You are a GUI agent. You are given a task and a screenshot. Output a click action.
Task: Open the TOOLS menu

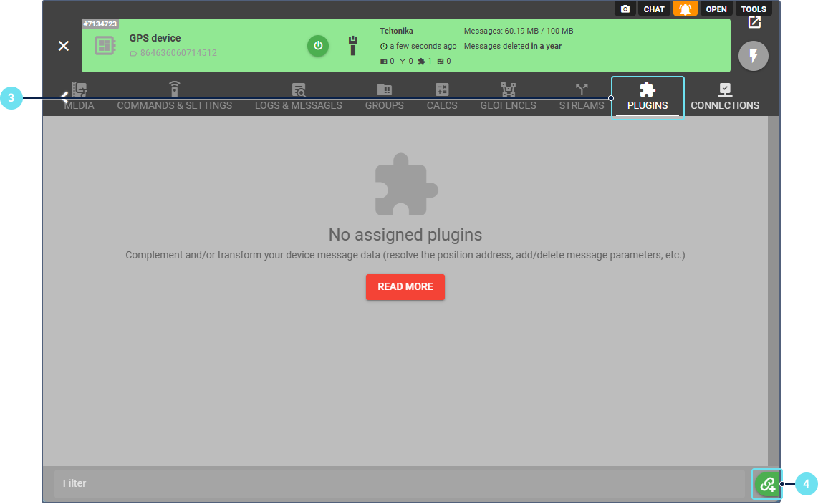[754, 9]
